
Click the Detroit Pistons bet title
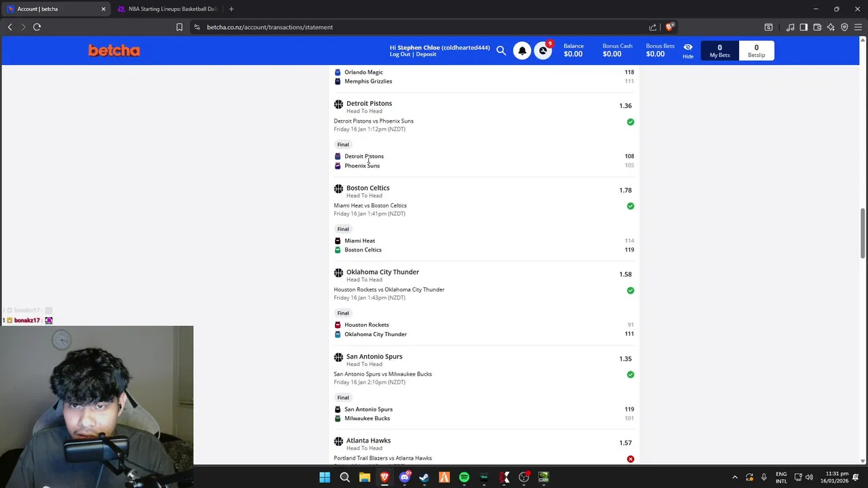point(369,103)
